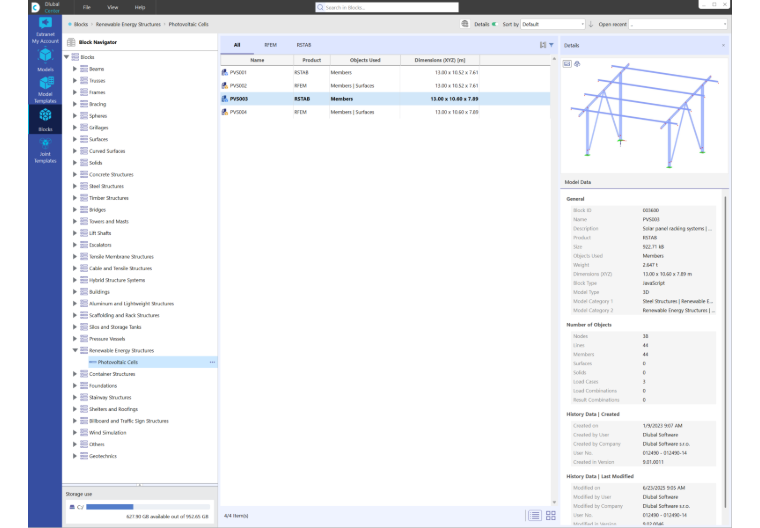Sort by Dimensions (XYZ) column header
Viewport: 760px width, 528px height.
440,60
